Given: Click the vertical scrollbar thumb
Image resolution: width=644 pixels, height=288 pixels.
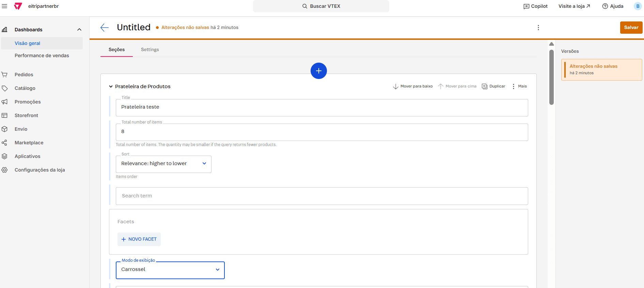Looking at the screenshot, I should pyautogui.click(x=551, y=77).
